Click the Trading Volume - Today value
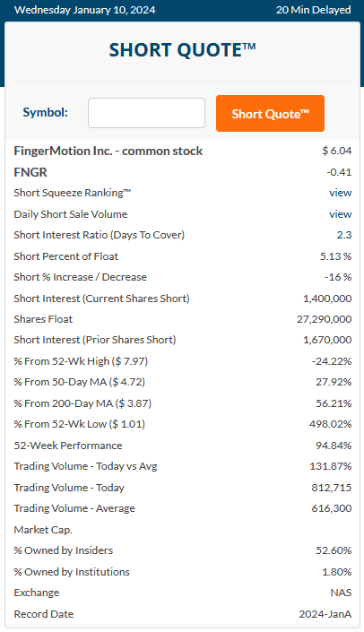Image resolution: width=364 pixels, height=632 pixels. pyautogui.click(x=332, y=488)
